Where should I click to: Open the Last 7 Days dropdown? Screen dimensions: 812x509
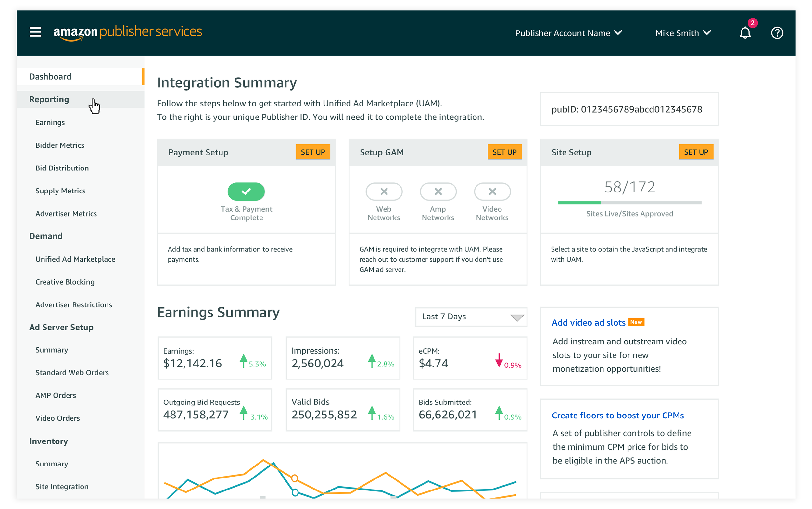click(x=471, y=317)
